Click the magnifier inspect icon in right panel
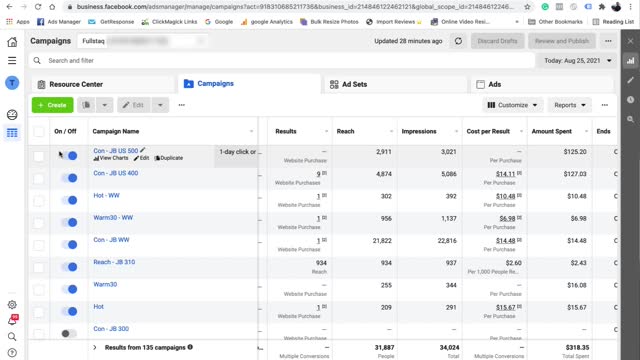640x360 pixels. pyautogui.click(x=631, y=119)
